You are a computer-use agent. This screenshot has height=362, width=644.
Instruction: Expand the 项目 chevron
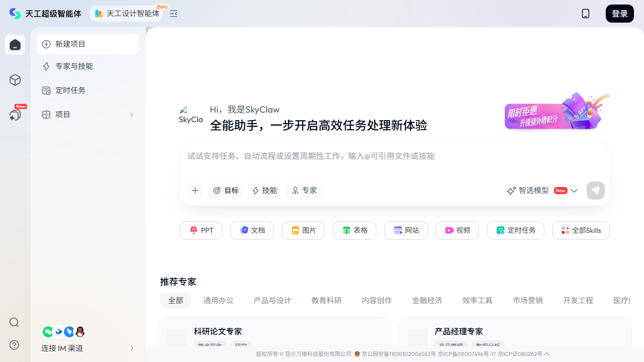[x=132, y=115]
